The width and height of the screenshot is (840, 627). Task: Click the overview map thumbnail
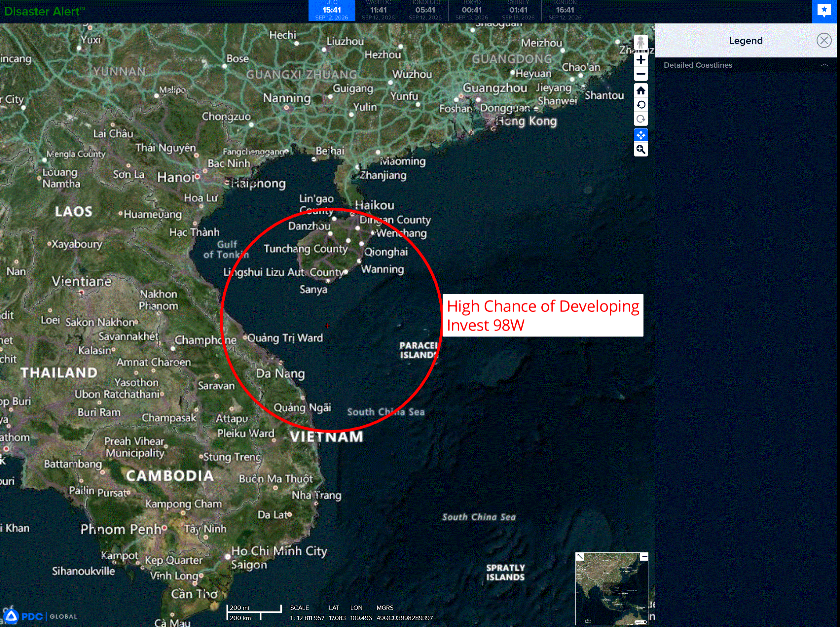[x=612, y=589]
